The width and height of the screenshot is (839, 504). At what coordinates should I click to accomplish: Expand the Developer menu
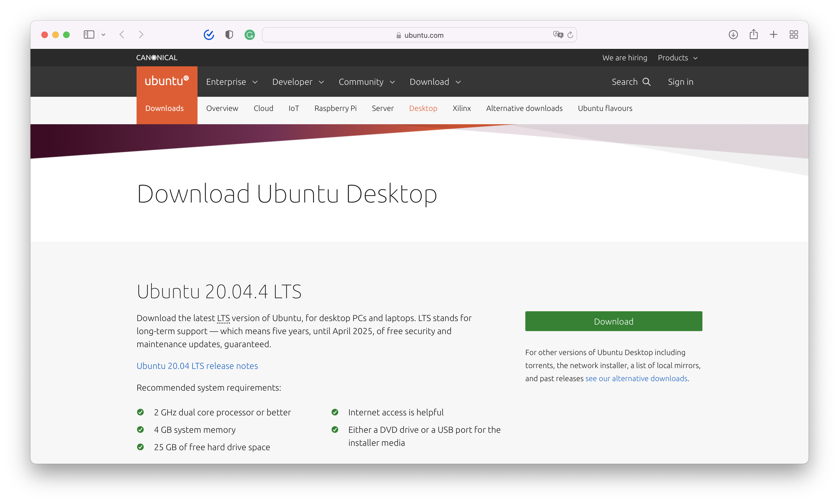coord(298,82)
